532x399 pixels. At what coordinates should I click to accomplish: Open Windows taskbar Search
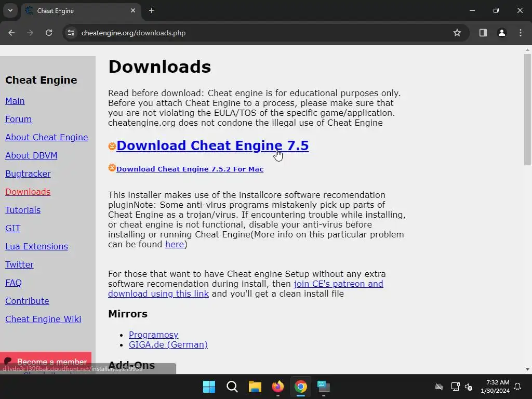232,387
